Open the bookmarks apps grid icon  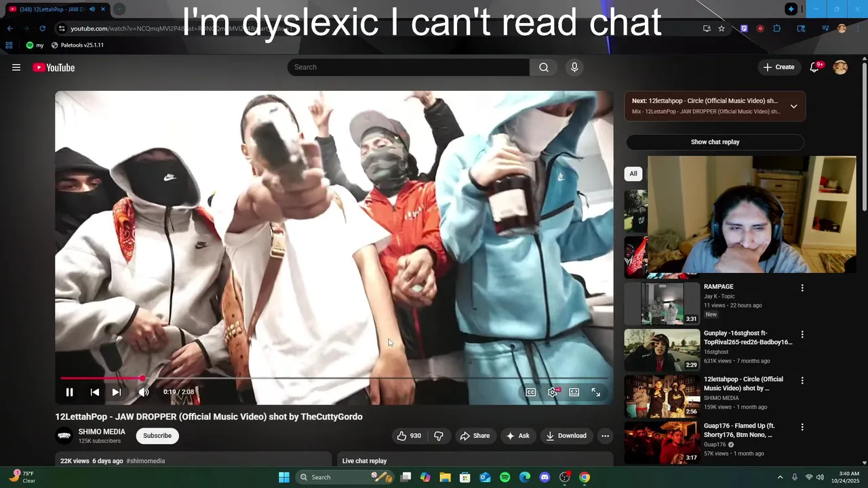coord(9,45)
